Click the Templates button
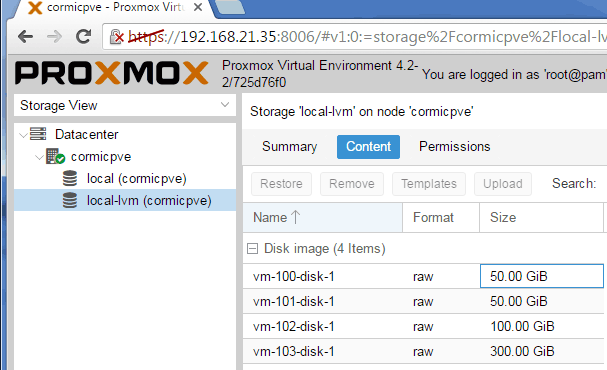Screen dimensions: 607x370 pos(429,184)
